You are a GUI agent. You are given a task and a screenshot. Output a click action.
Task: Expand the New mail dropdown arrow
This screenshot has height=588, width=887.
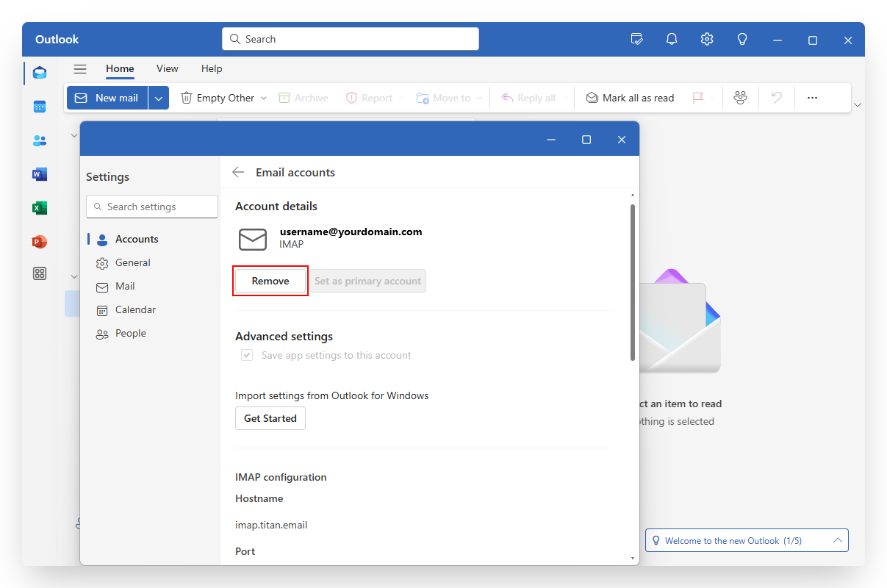(159, 98)
